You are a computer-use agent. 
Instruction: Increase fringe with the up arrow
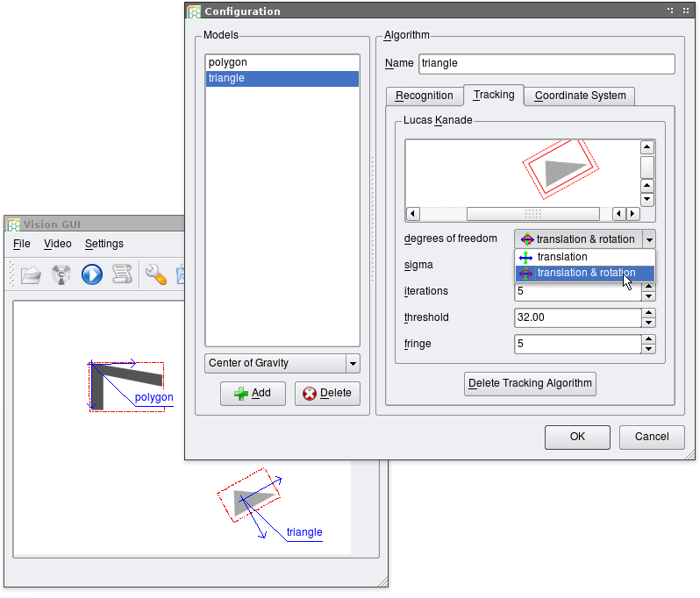click(648, 339)
